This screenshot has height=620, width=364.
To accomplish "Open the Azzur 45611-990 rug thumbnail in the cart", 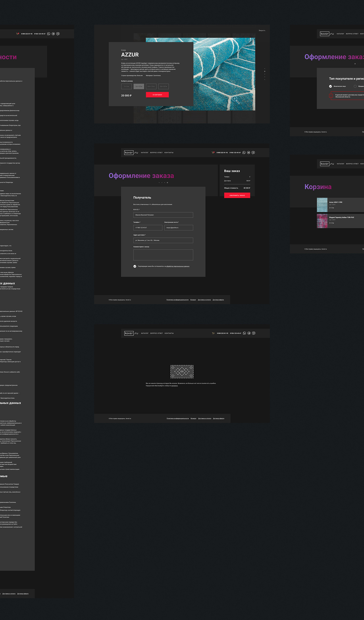I will click(x=322, y=205).
